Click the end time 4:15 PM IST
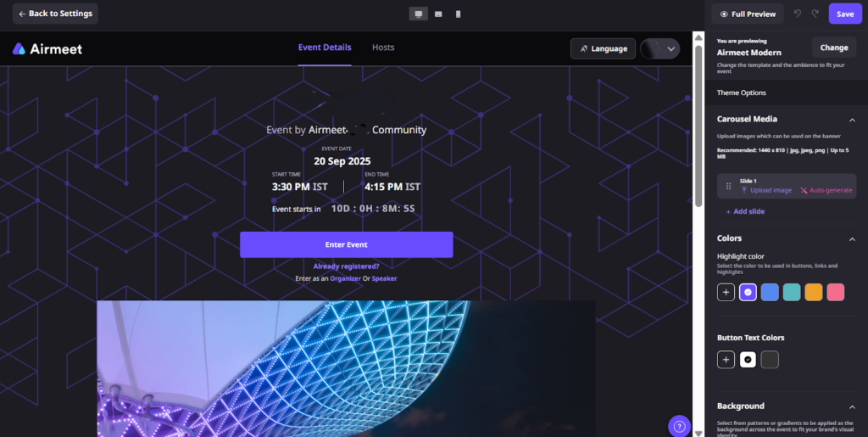868x437 pixels. pos(392,187)
